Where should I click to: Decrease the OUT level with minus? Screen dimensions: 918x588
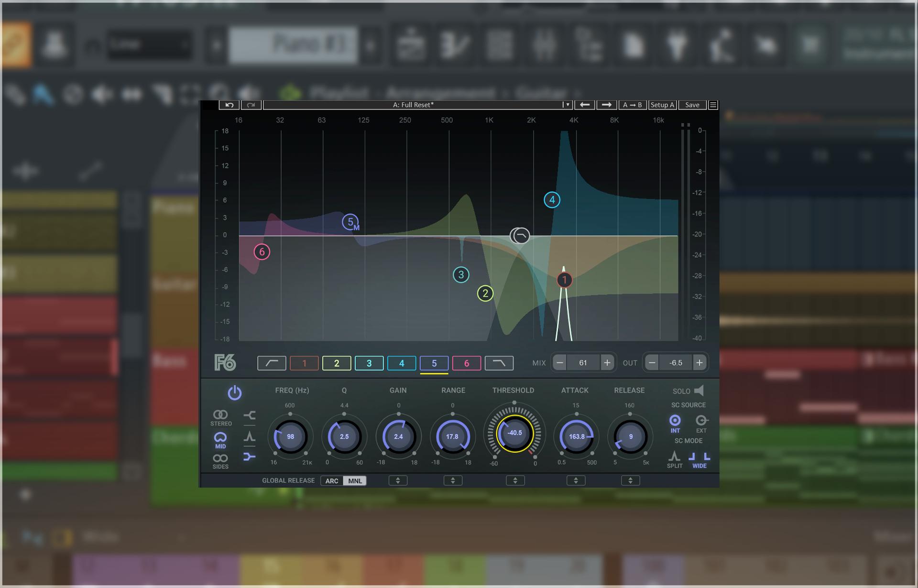click(652, 363)
